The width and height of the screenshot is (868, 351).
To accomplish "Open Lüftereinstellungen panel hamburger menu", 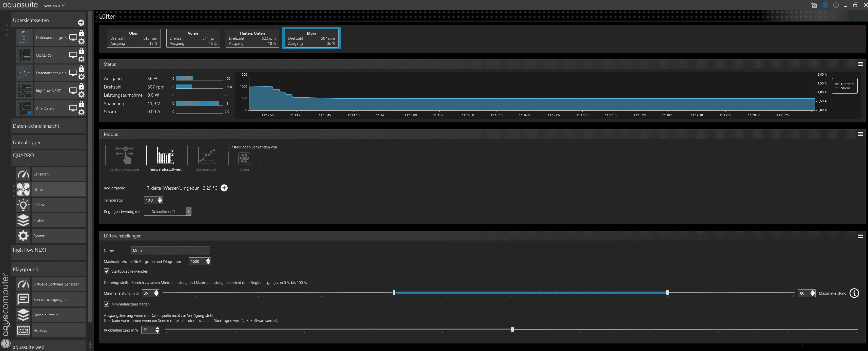I will 860,236.
